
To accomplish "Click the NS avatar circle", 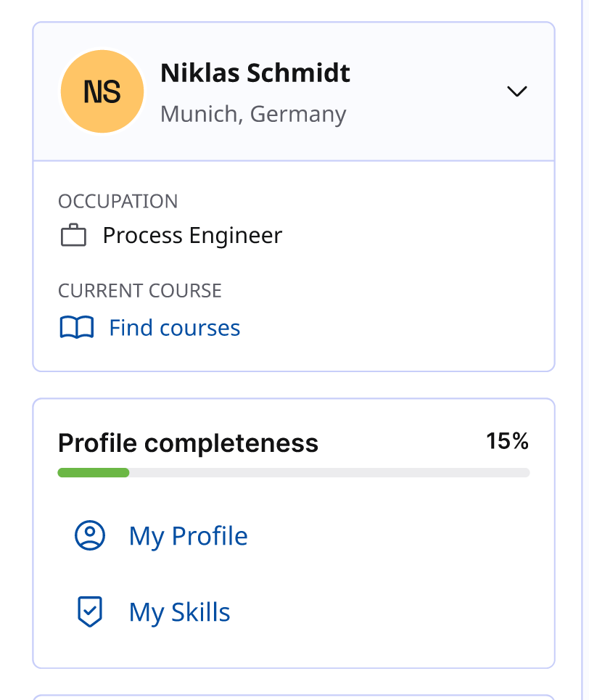I will (x=102, y=92).
